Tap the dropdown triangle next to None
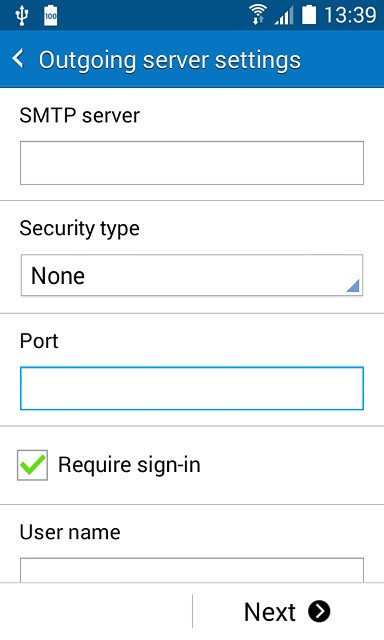The width and height of the screenshot is (384, 640). [x=353, y=286]
